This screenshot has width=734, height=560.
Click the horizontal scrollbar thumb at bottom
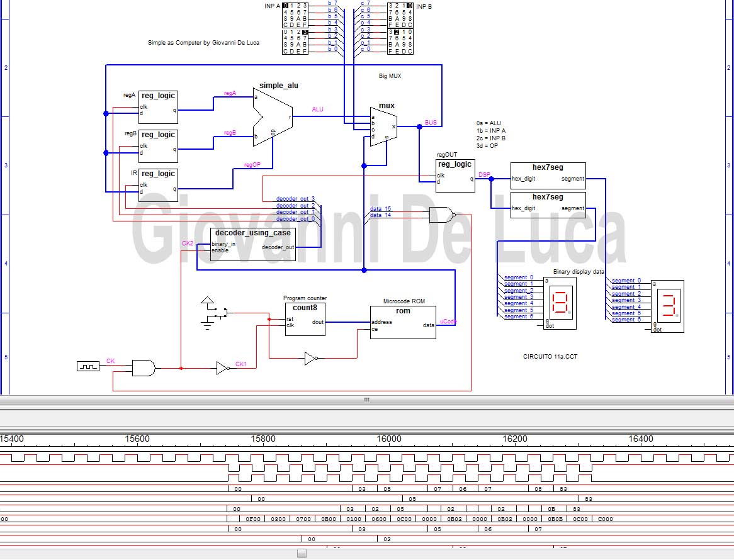302,554
